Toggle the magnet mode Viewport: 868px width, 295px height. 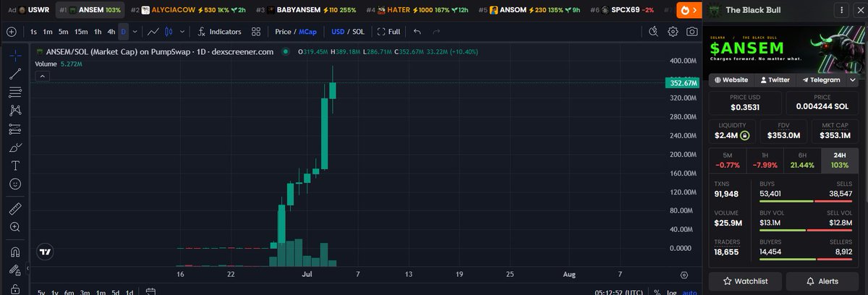point(14,252)
